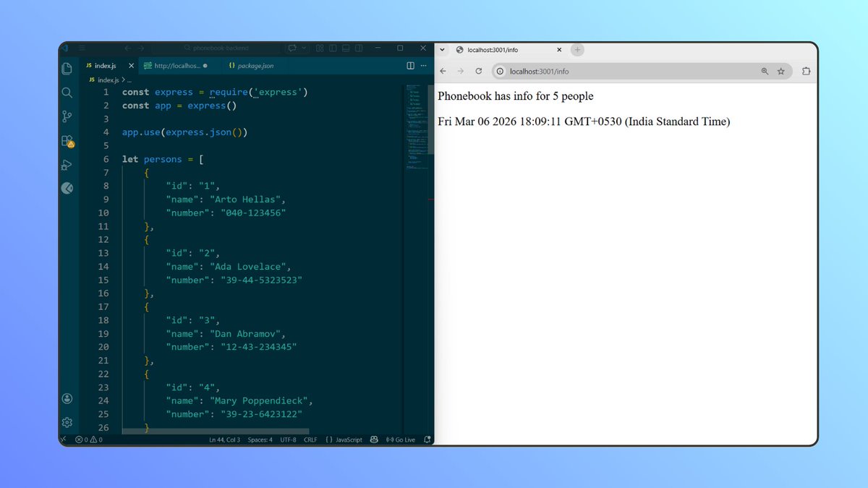The width and height of the screenshot is (868, 488).
Task: Select the localhost:3001/info browser tab
Action: pos(508,50)
